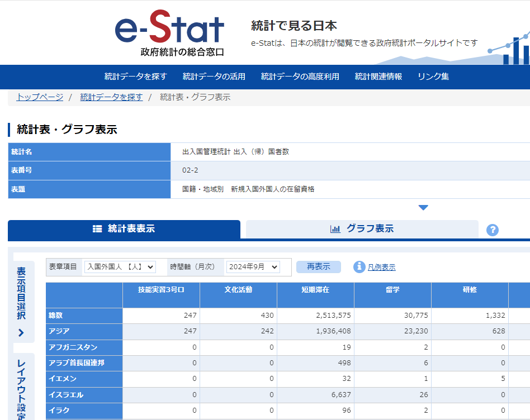Click the 技能実習3号ロ column header
Image resolution: width=530 pixels, height=420 pixels.
pos(161,295)
